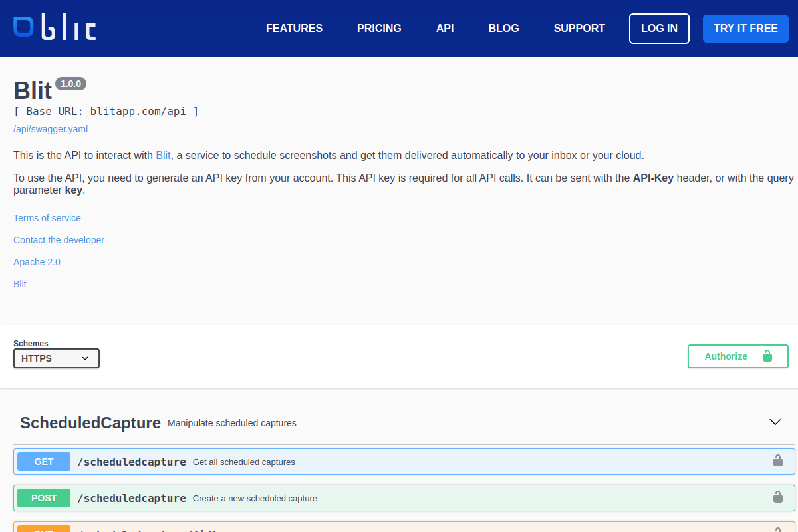Open the Apache 2.0 license link
This screenshot has height=532, width=798.
37,262
